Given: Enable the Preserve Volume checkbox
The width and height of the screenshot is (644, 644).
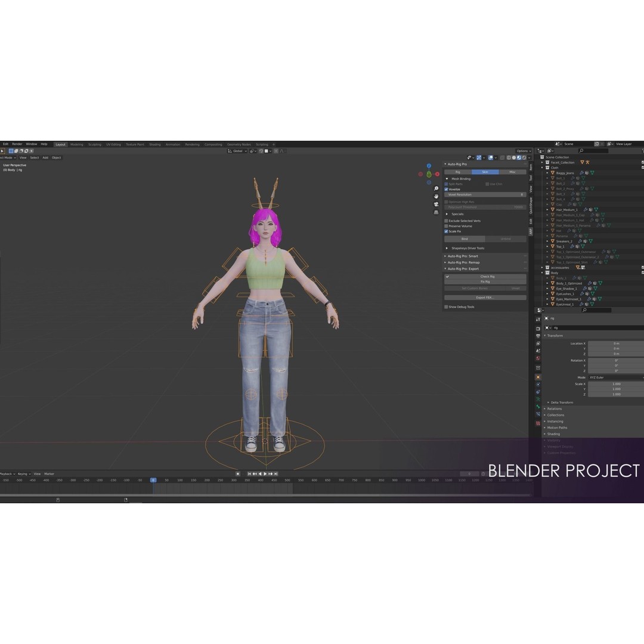Looking at the screenshot, I should point(446,226).
